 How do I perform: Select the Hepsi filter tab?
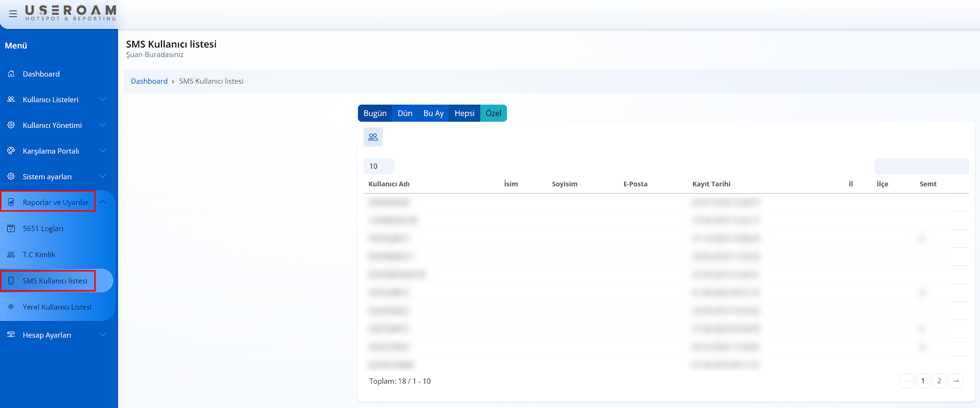click(x=464, y=113)
